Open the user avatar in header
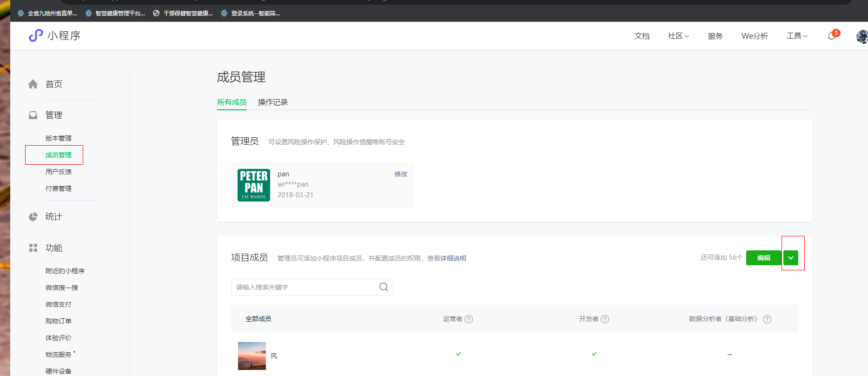 (x=862, y=36)
